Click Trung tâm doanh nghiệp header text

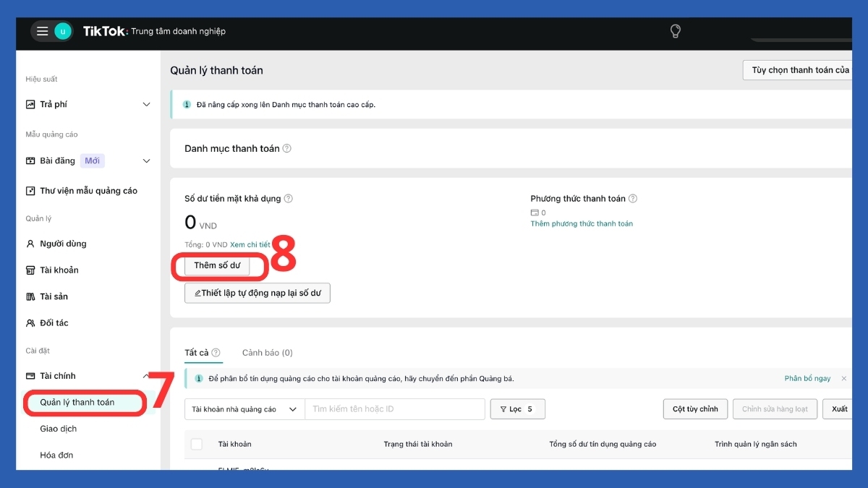pyautogui.click(x=178, y=31)
